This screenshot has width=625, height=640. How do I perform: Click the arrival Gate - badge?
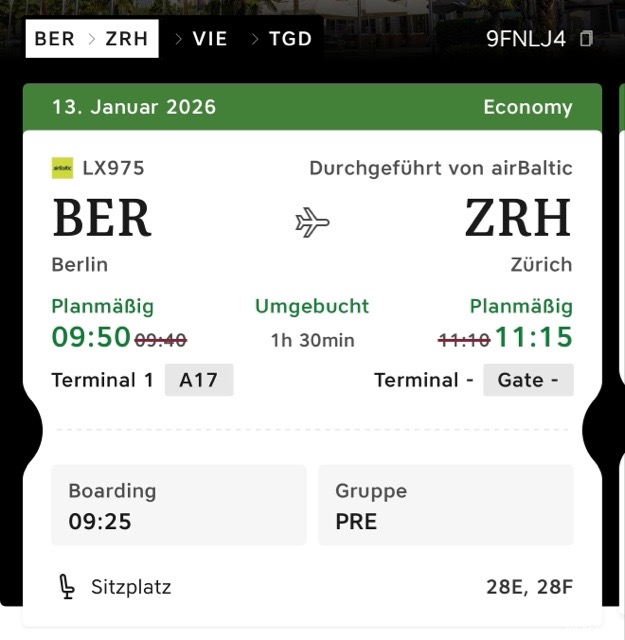tap(528, 380)
